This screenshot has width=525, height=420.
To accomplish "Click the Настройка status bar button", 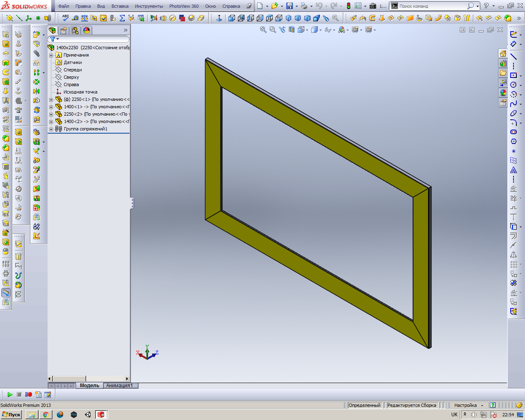I will pos(466,405).
